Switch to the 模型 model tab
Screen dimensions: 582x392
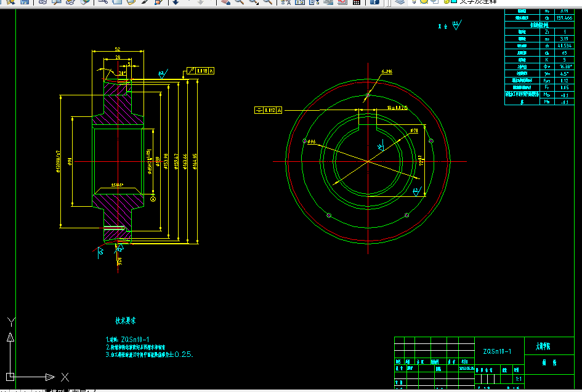pyautogui.click(x=57, y=391)
